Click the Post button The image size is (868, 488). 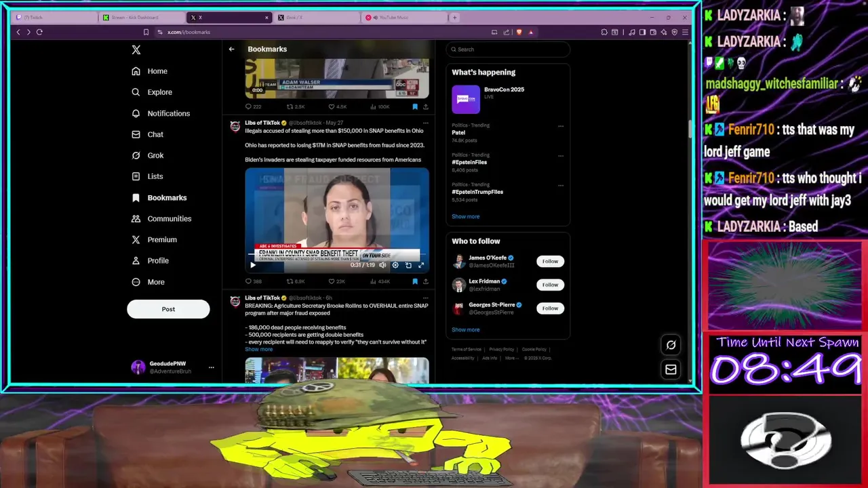(168, 309)
